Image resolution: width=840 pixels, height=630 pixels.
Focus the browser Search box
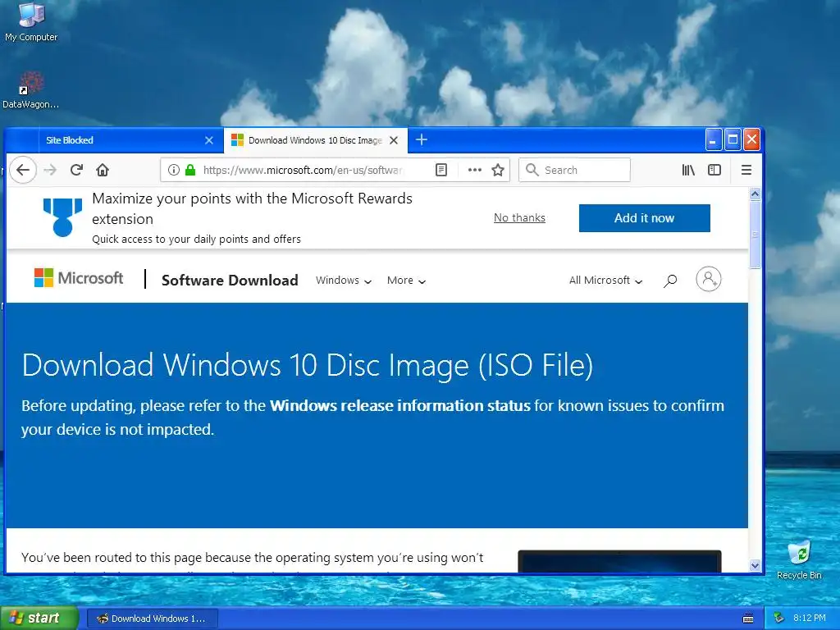pyautogui.click(x=574, y=171)
